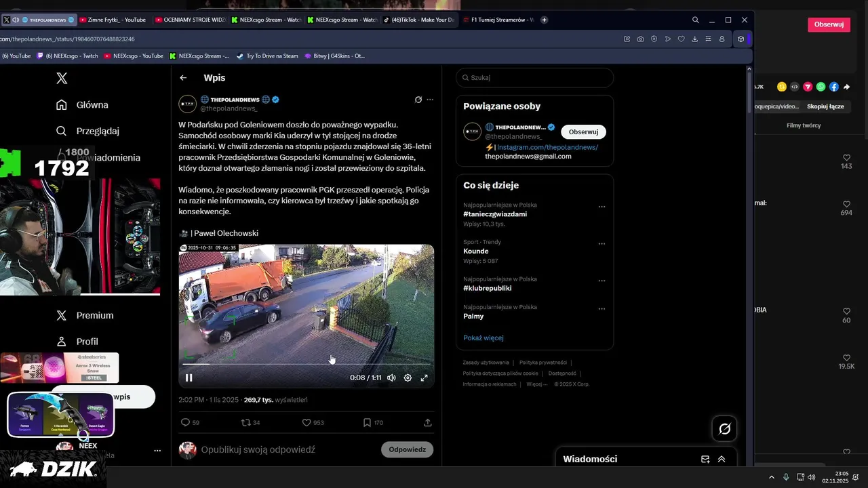This screenshot has height=488, width=868.
Task: Open browser extensions cube icon
Action: (x=741, y=39)
